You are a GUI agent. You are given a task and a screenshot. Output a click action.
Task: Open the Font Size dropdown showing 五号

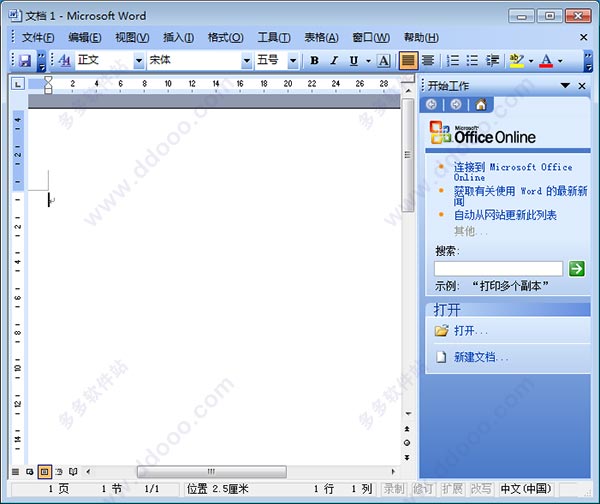[x=293, y=60]
